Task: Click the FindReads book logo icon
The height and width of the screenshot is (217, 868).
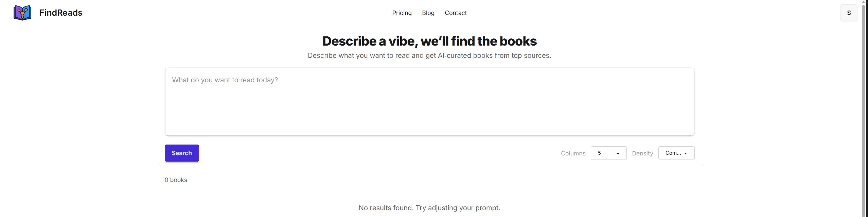Action: 22,13
